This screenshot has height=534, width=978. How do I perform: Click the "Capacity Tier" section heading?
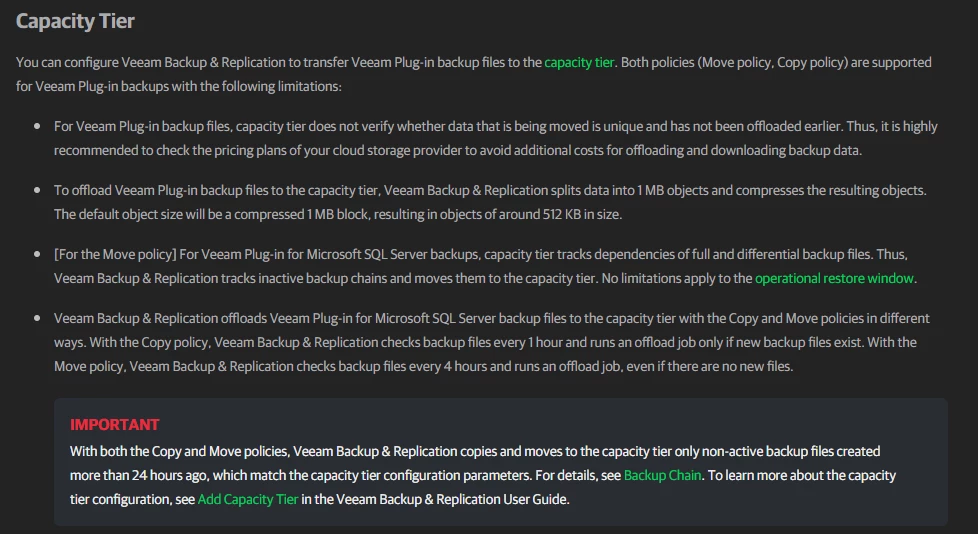[x=75, y=21]
